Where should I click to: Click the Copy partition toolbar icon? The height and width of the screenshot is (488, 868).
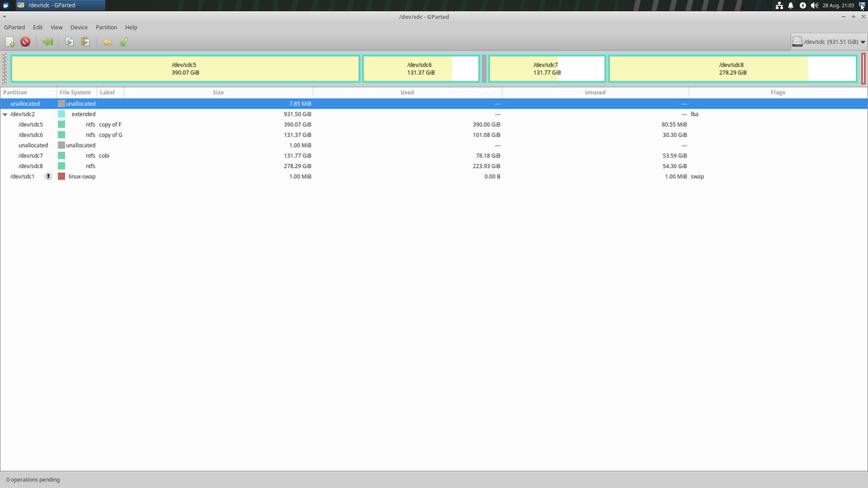pyautogui.click(x=69, y=42)
